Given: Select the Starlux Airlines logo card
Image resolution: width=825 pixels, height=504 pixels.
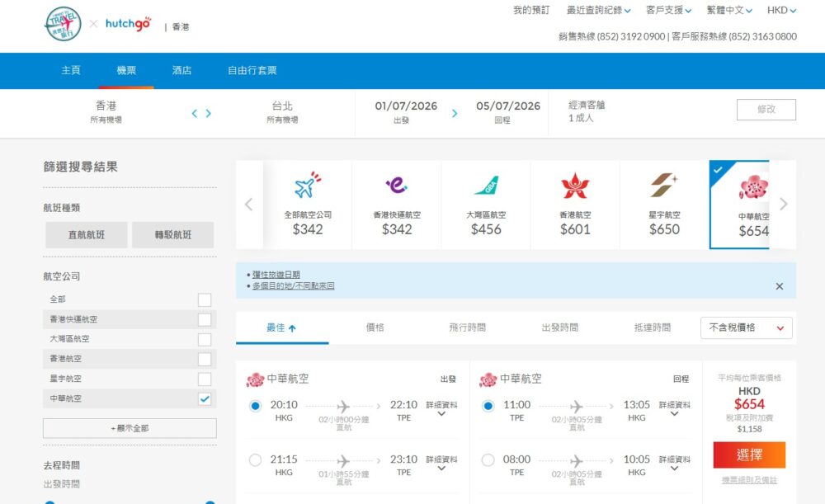Looking at the screenshot, I should click(664, 204).
